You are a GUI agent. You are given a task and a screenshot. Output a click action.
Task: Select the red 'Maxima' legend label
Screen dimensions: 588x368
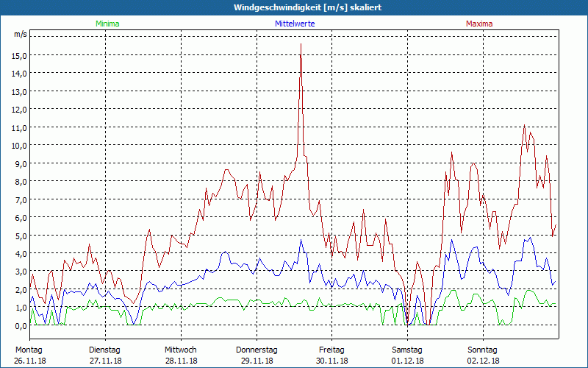coord(479,24)
